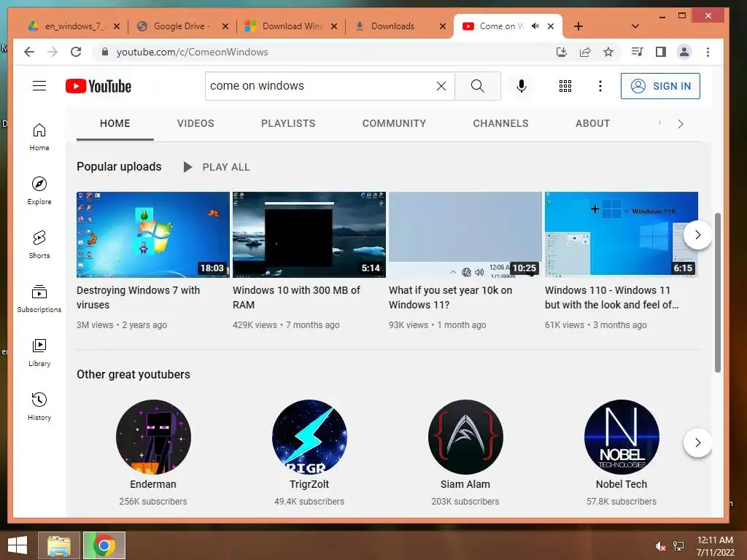The image size is (747, 560).
Task: View site info padlock icon
Action: point(105,52)
